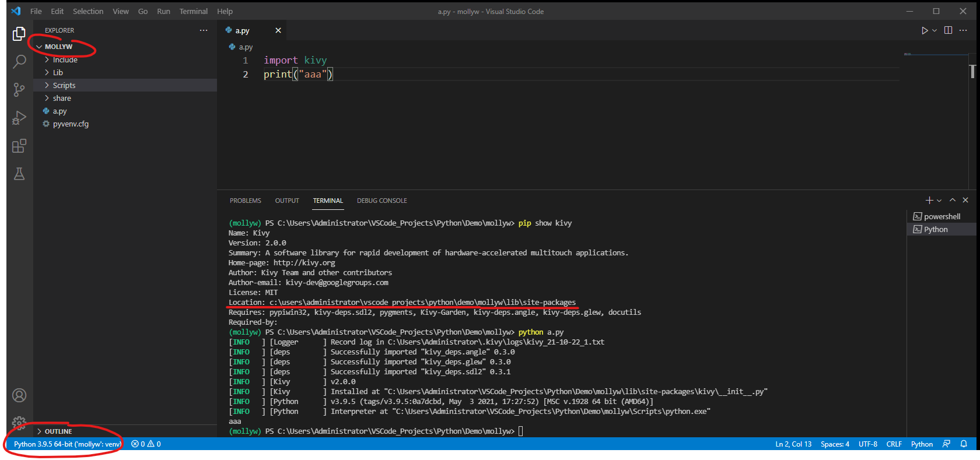This screenshot has width=980, height=460.
Task: Open the Terminal menu
Action: (194, 11)
